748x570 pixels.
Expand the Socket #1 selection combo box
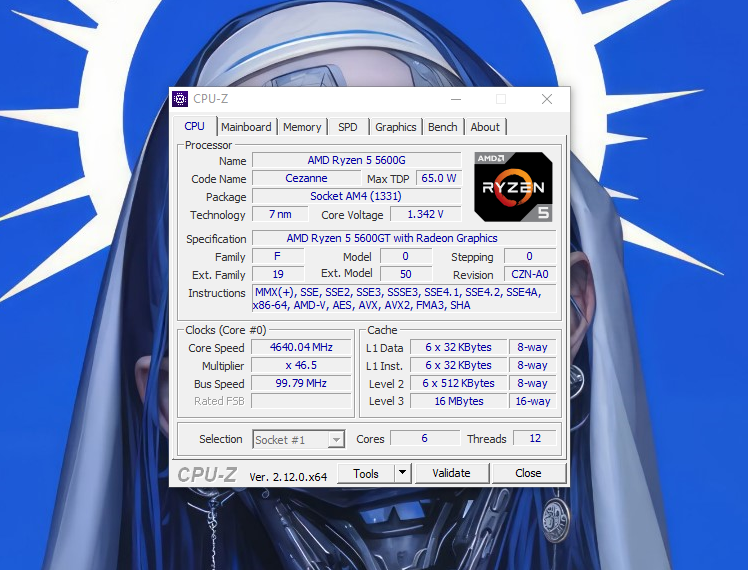point(299,439)
